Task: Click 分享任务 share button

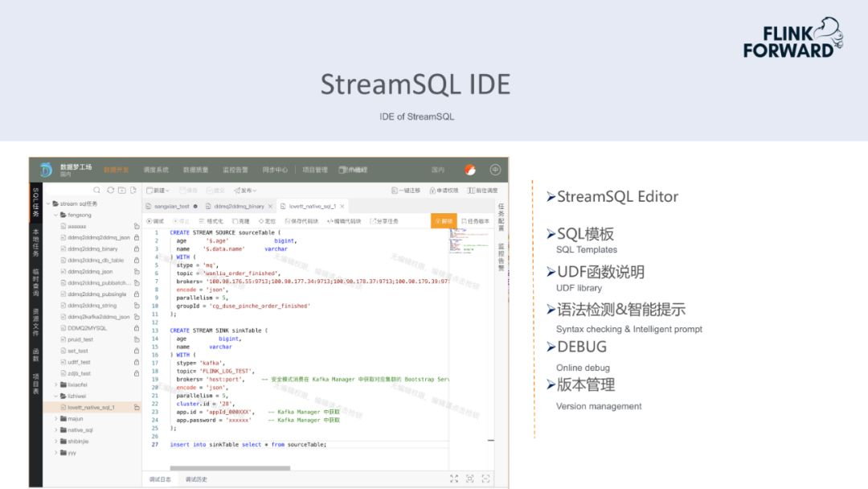Action: click(385, 221)
